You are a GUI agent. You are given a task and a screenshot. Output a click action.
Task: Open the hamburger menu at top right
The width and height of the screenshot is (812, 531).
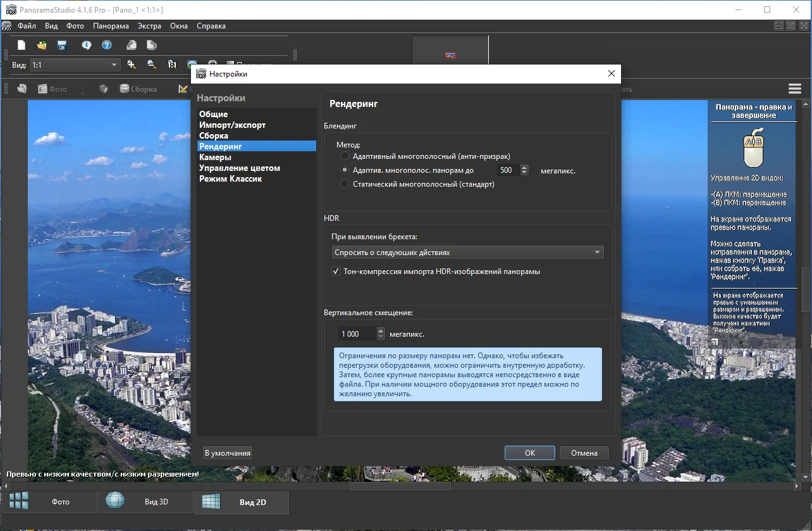pyautogui.click(x=794, y=89)
